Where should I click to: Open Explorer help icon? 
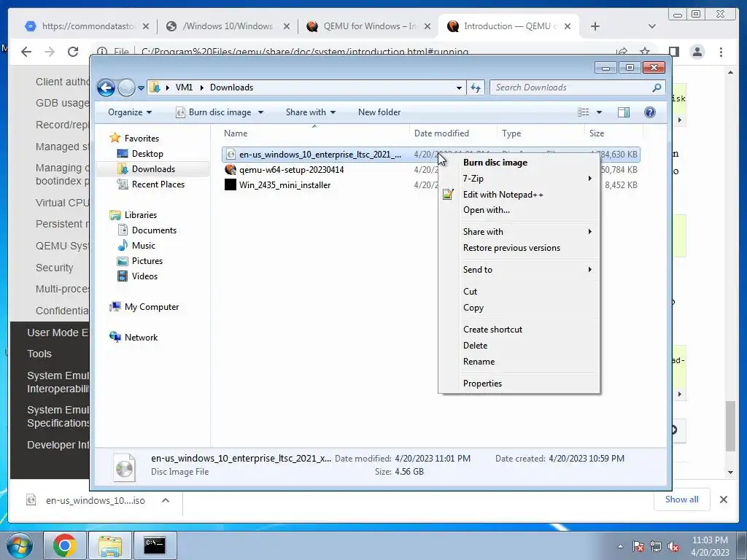649,112
